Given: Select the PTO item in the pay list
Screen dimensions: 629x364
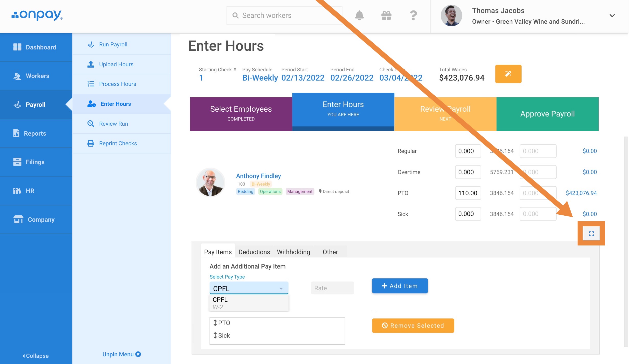Looking at the screenshot, I should pyautogui.click(x=224, y=323).
